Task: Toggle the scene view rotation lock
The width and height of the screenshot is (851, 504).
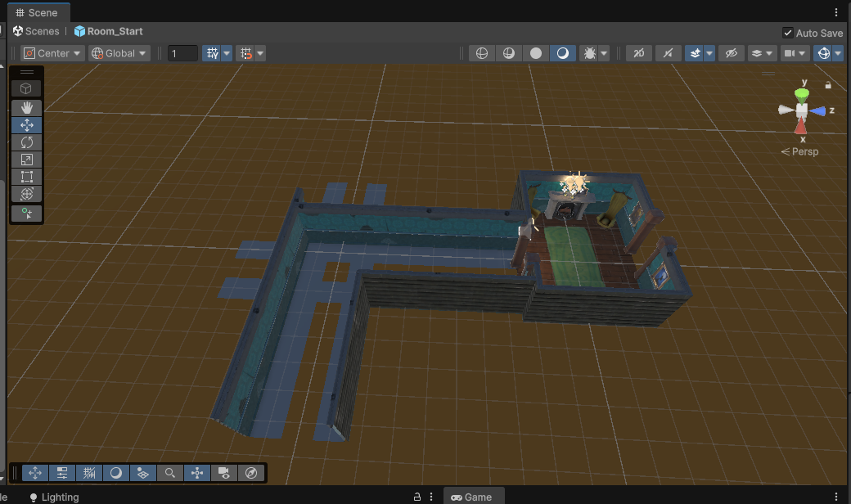Action: pos(828,84)
